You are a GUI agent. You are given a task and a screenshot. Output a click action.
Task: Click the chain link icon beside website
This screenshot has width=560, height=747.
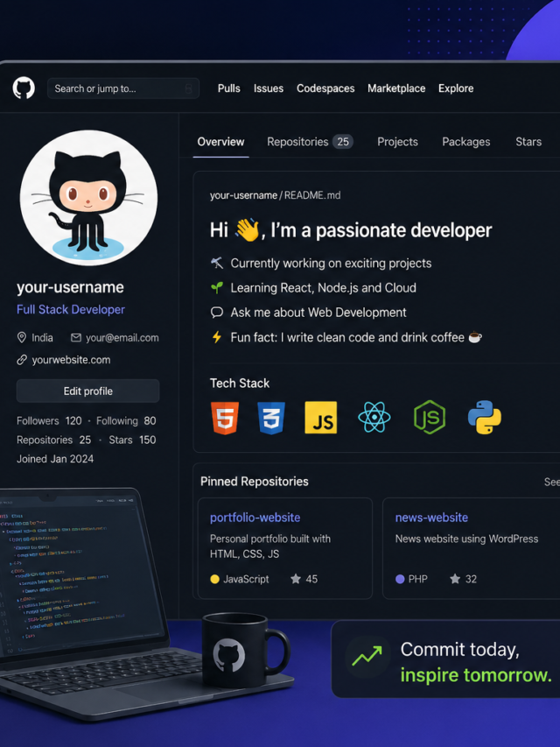(22, 360)
